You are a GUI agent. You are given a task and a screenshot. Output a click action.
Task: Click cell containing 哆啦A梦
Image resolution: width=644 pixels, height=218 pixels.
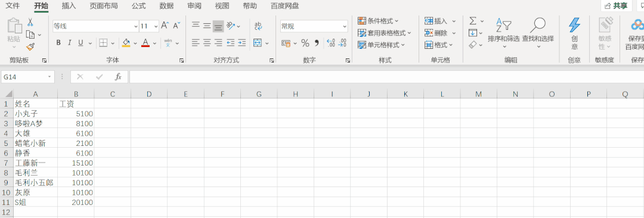tap(35, 123)
